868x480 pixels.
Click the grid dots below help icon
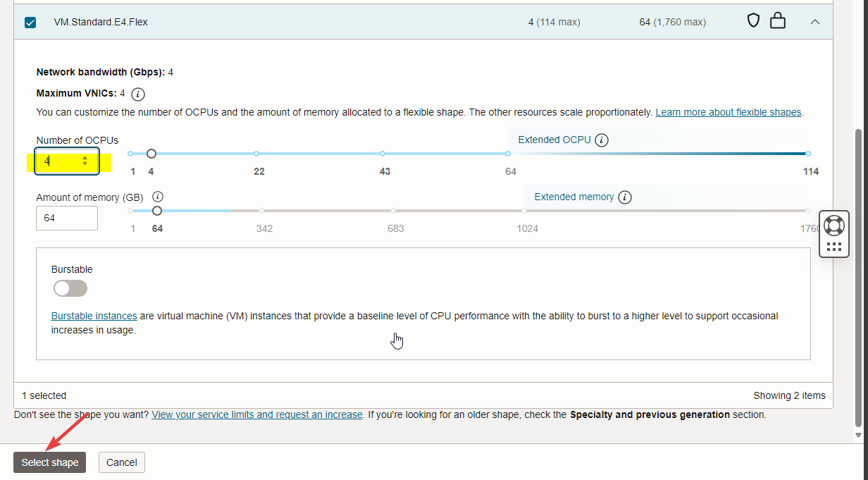point(834,247)
